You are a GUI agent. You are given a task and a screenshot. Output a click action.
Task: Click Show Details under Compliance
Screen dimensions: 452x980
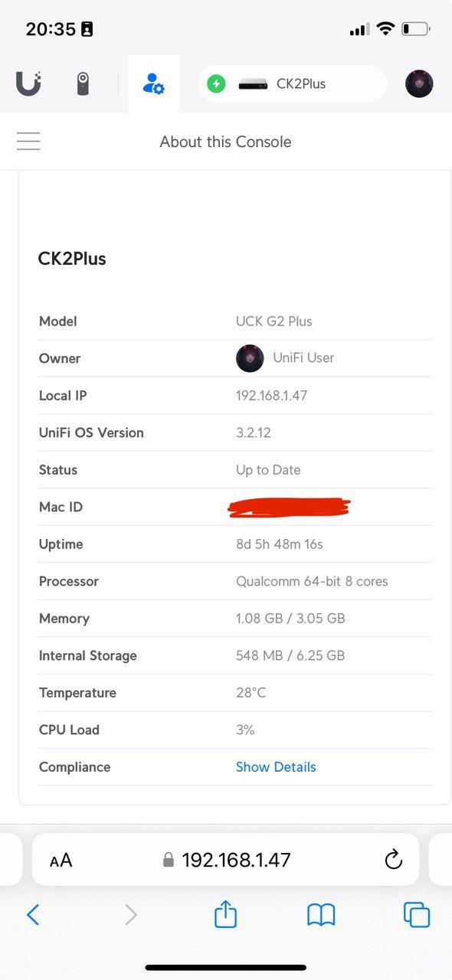276,766
